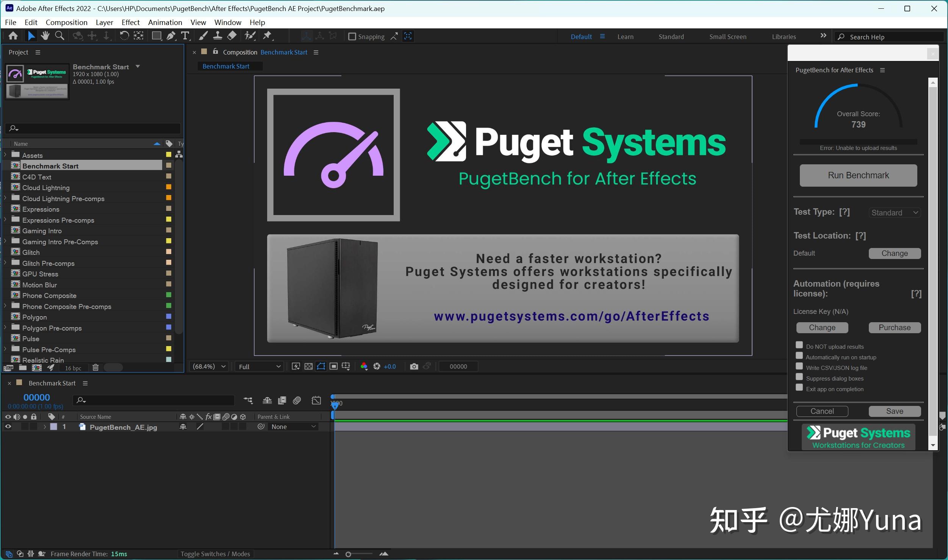Select the Puppet Pin tool
The width and height of the screenshot is (948, 560).
(268, 36)
